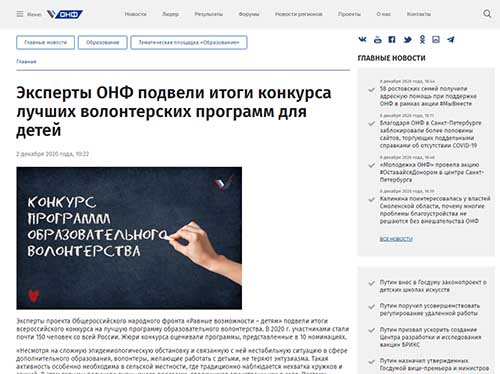Open the Все новости link
This screenshot has height=374, width=500.
[x=396, y=239]
